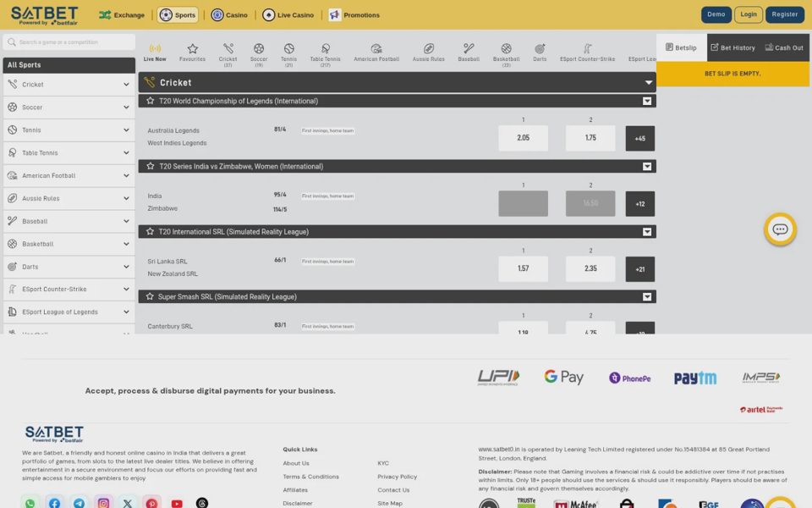Switch to the Cash Out tab
This screenshot has width=812, height=508.
(784, 47)
